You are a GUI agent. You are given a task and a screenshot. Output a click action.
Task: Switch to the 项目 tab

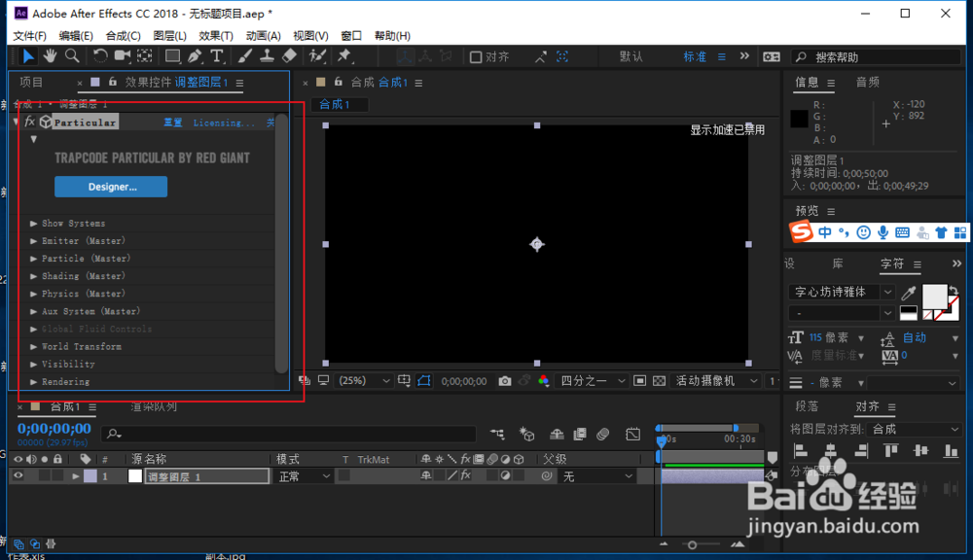[x=31, y=82]
